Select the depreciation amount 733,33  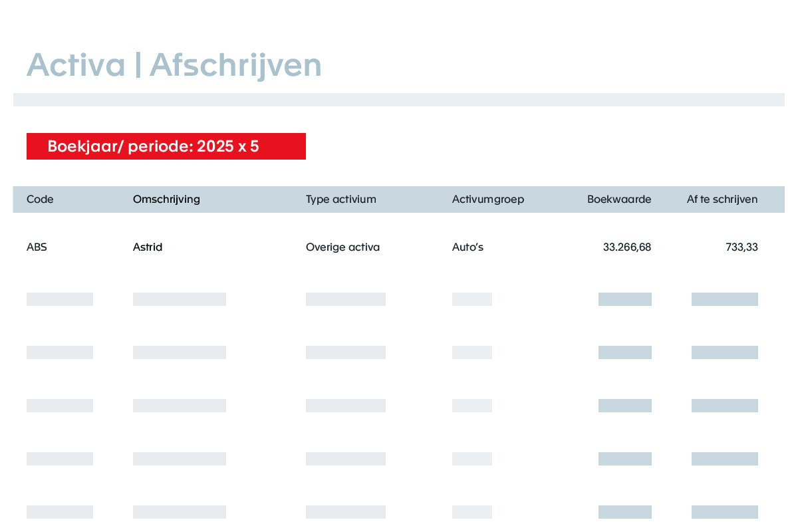click(x=741, y=247)
